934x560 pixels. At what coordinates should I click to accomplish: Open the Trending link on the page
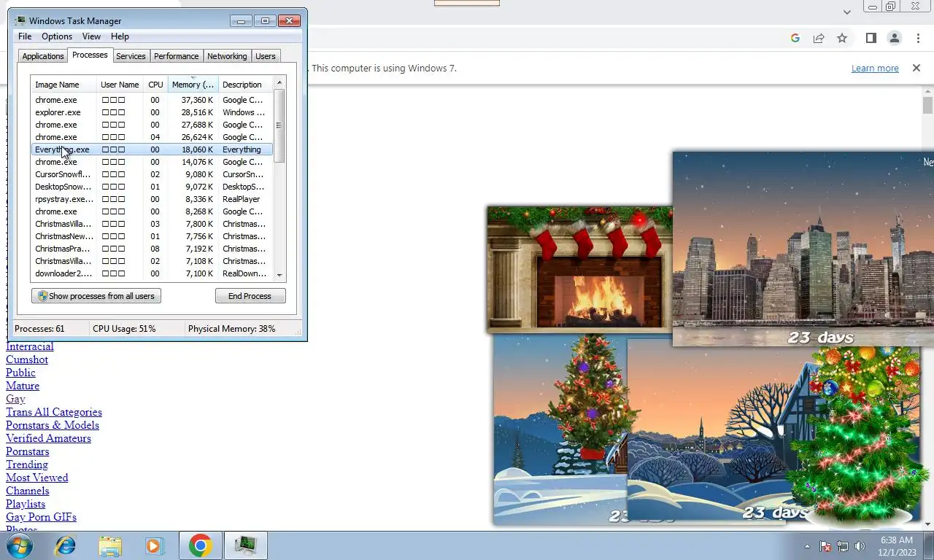(x=27, y=464)
